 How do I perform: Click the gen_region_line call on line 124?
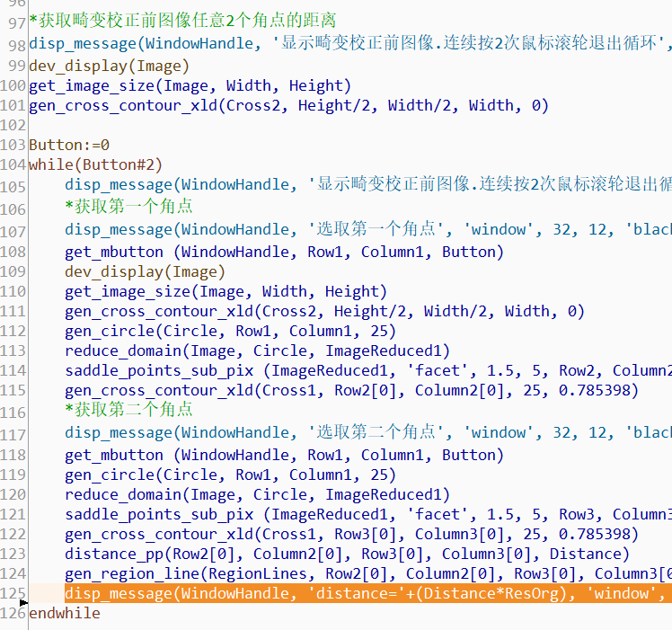[x=359, y=573]
